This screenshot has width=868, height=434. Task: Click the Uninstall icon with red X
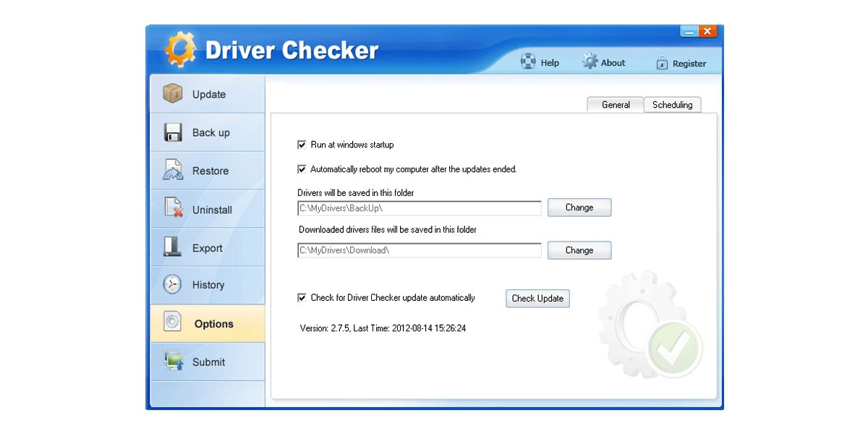click(173, 209)
